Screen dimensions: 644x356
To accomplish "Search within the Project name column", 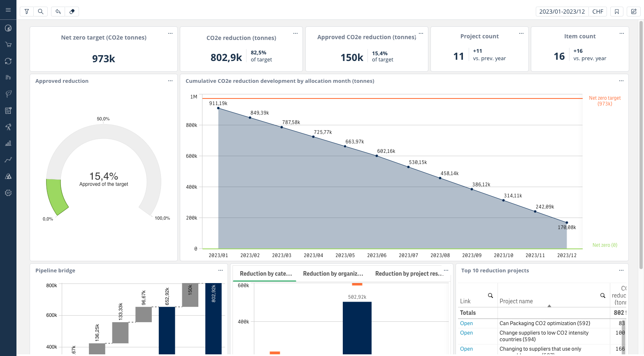I will 602,295.
